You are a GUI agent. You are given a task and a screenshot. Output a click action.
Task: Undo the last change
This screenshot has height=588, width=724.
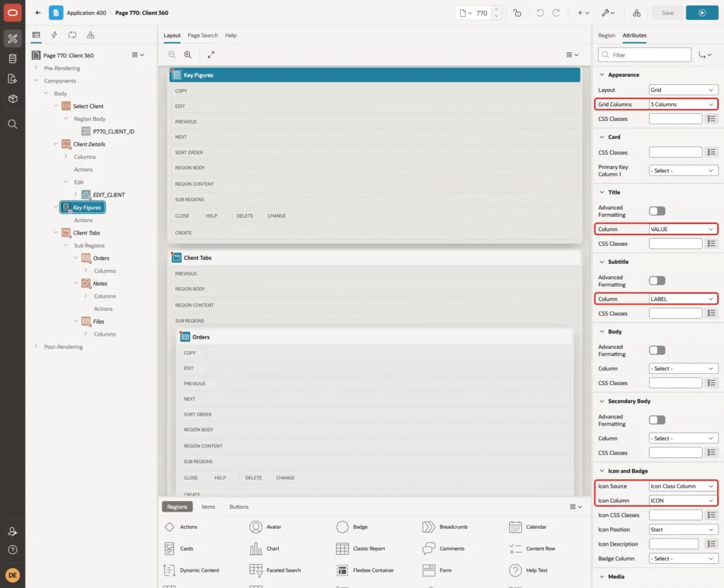[539, 13]
